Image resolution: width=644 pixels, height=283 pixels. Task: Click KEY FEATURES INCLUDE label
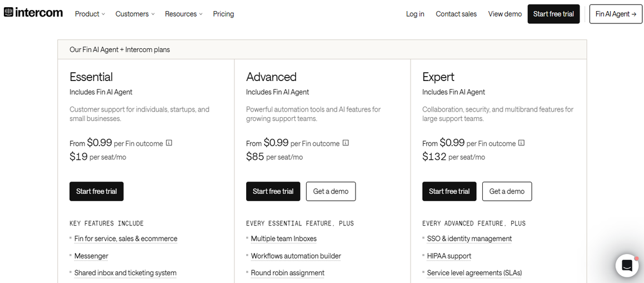tap(106, 224)
